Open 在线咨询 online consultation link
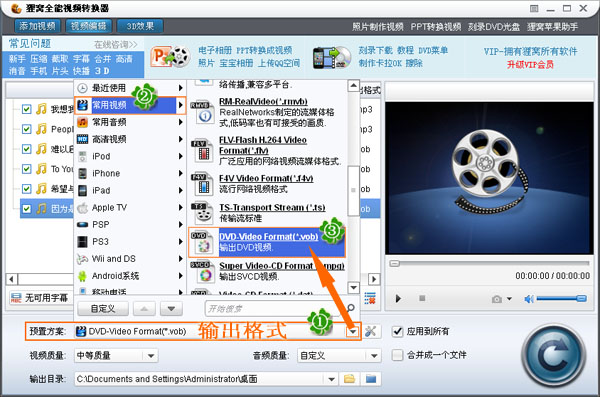This screenshot has height=397, width=600. 115,45
